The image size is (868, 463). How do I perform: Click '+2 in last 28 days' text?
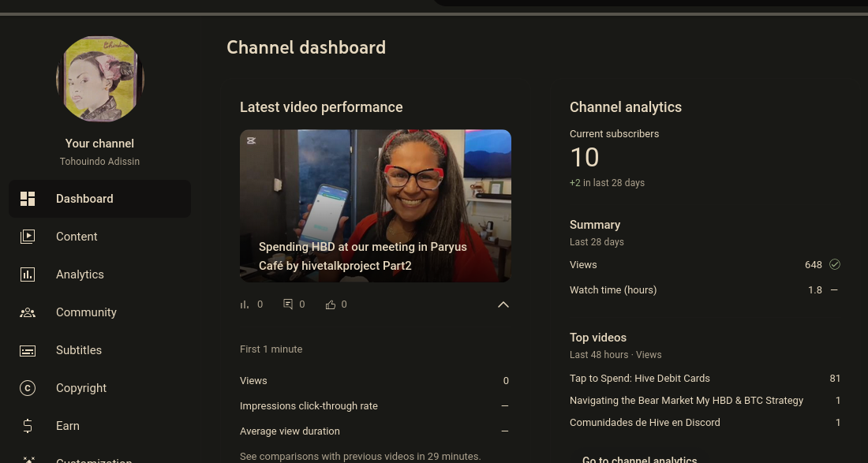click(x=608, y=183)
